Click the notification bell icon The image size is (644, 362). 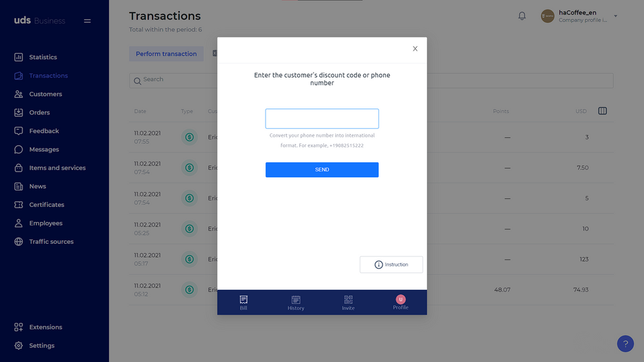point(522,16)
